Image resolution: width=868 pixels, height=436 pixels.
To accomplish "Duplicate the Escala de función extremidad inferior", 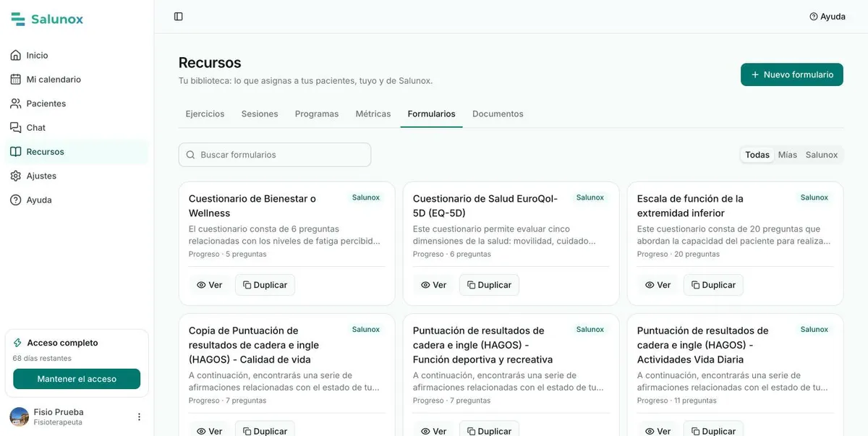I will (713, 285).
